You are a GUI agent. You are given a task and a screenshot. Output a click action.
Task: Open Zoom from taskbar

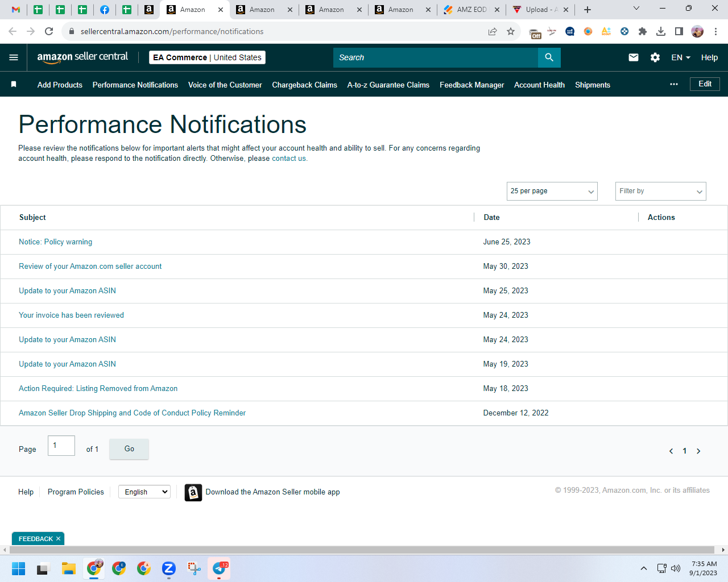click(x=168, y=568)
